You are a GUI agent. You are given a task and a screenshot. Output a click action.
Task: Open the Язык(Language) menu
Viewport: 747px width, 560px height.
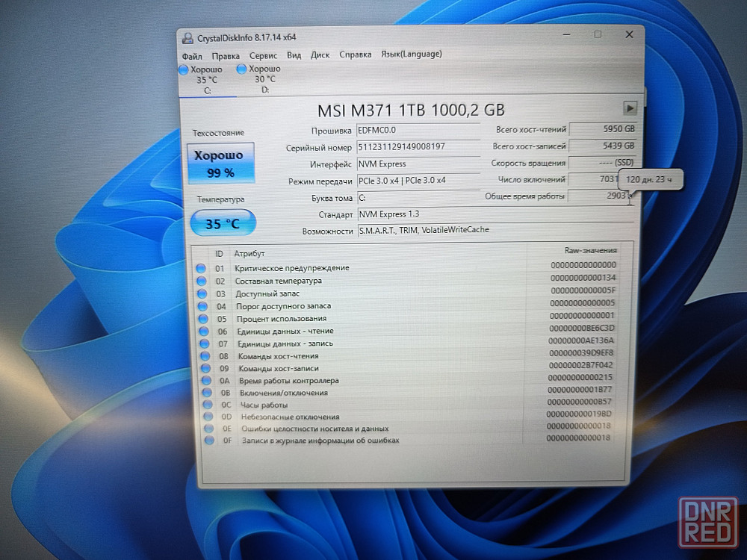pos(411,54)
